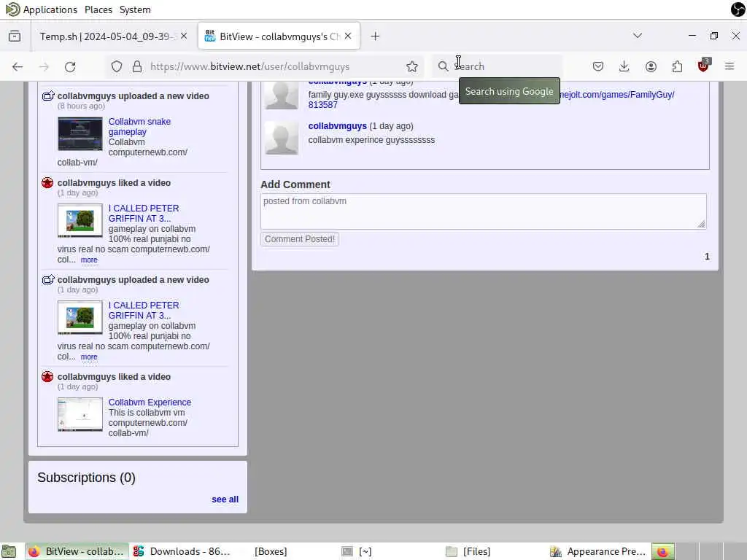Select the BitView collabvmguys tab

pyautogui.click(x=279, y=36)
